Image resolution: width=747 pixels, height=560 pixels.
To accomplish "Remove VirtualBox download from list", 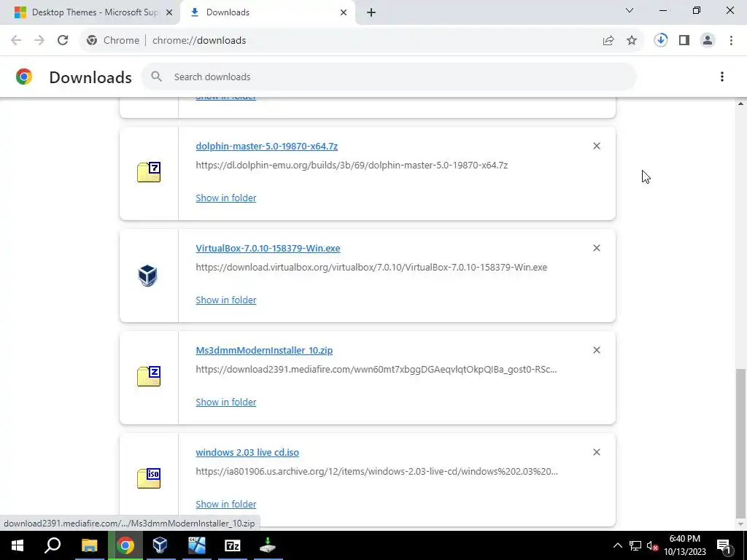I will pos(597,248).
